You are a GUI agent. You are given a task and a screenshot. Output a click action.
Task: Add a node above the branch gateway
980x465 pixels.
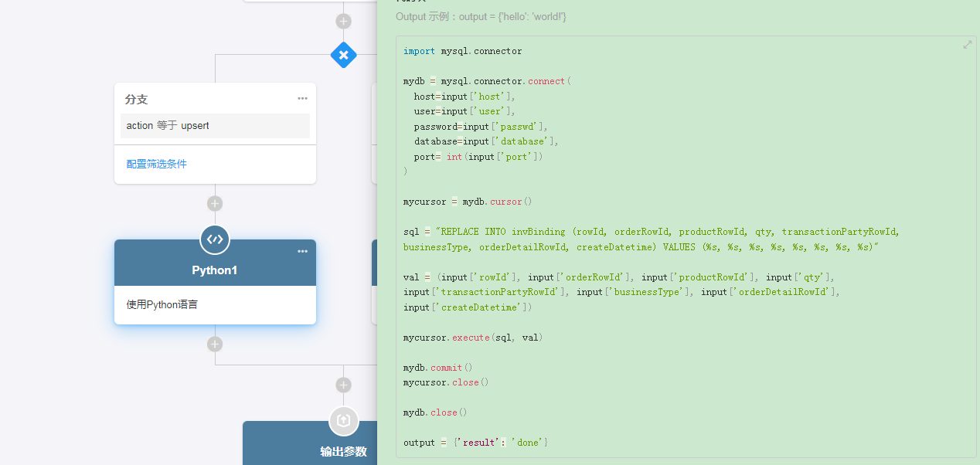344,22
